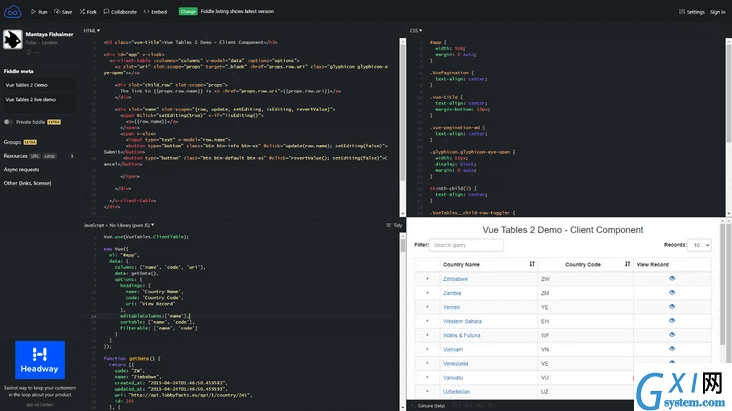
Task: Click the Uzbekistan country name link
Action: pyautogui.click(x=456, y=391)
